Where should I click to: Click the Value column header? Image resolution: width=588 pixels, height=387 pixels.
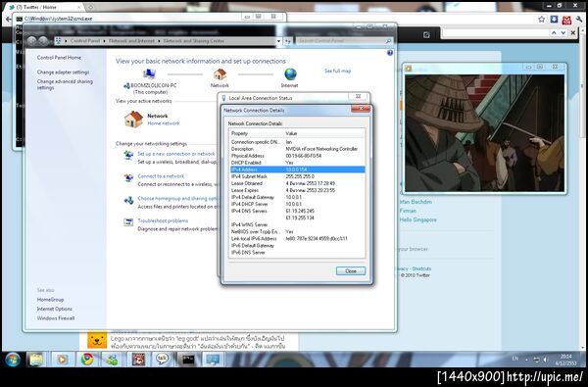[324, 133]
